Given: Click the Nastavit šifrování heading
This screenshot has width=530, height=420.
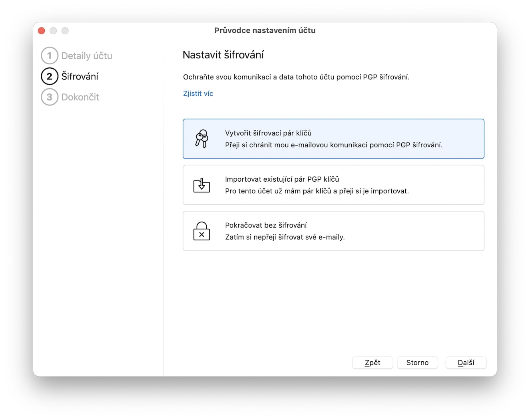Looking at the screenshot, I should tap(223, 55).
